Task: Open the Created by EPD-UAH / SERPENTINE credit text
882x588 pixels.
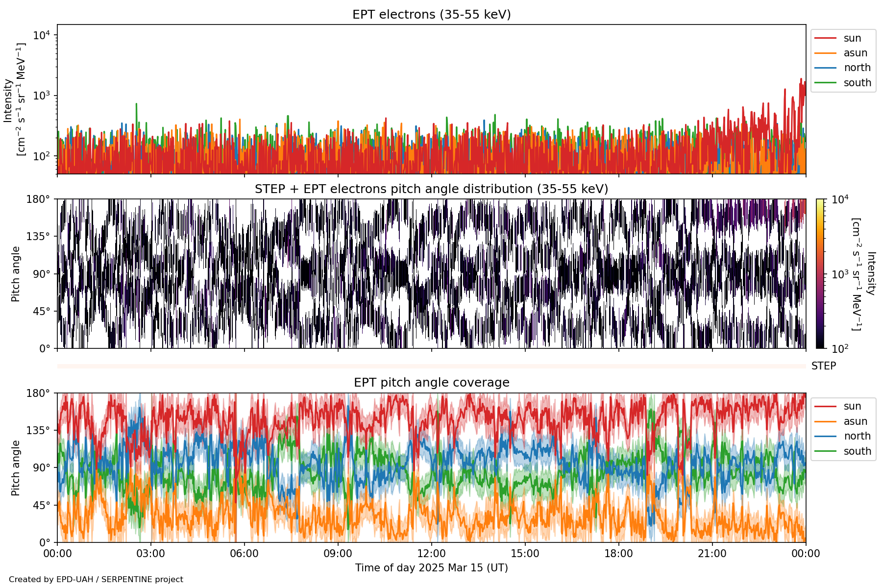Action: [x=96, y=579]
